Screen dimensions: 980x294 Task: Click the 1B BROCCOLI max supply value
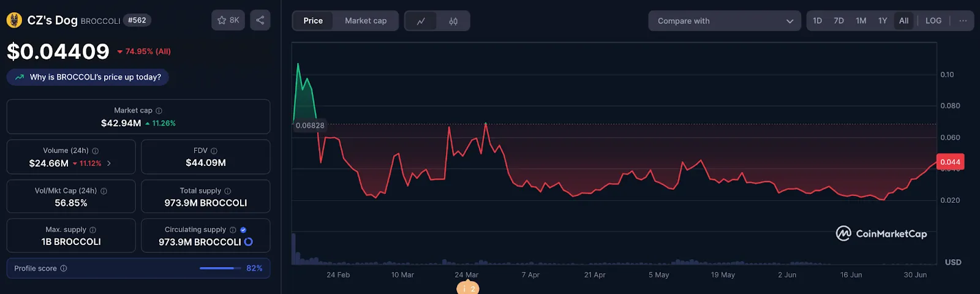click(x=71, y=242)
